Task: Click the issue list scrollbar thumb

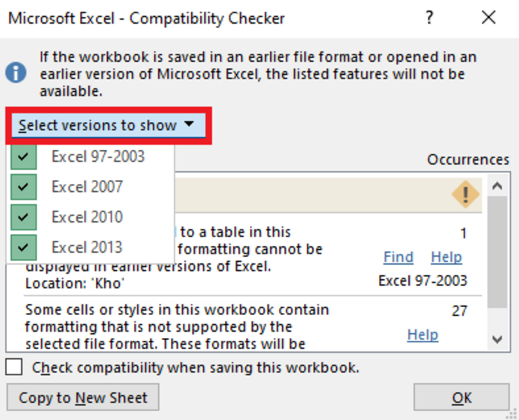Action: (497, 252)
